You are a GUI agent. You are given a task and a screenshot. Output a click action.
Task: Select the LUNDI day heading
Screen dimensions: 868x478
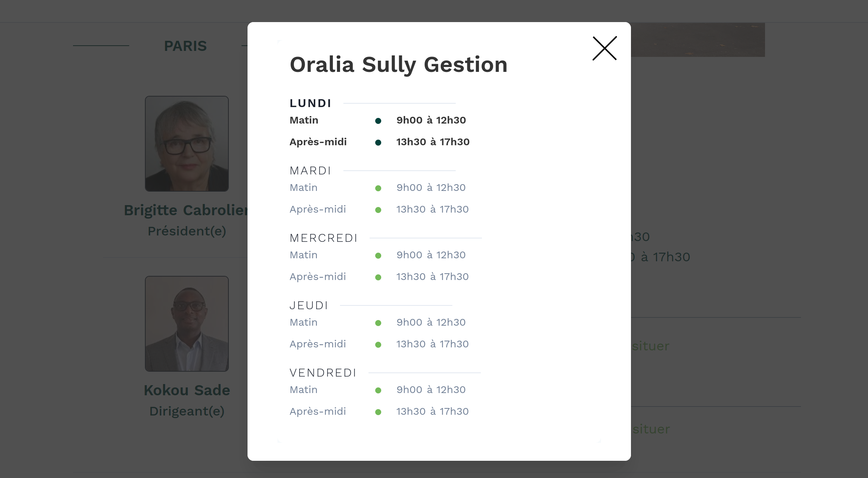[310, 103]
